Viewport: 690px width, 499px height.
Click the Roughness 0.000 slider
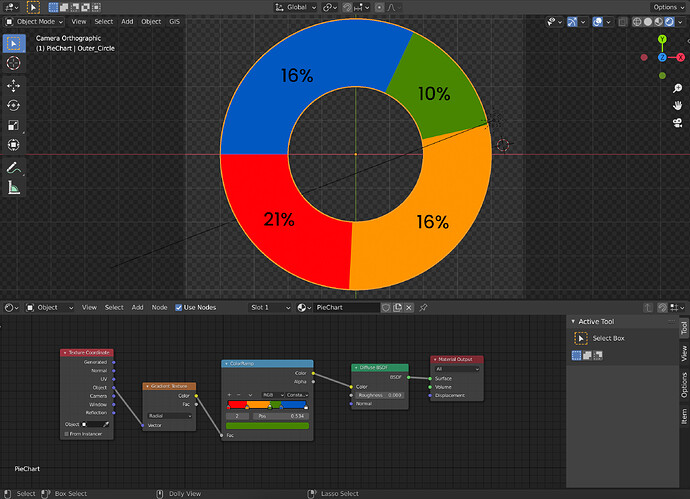tap(380, 395)
